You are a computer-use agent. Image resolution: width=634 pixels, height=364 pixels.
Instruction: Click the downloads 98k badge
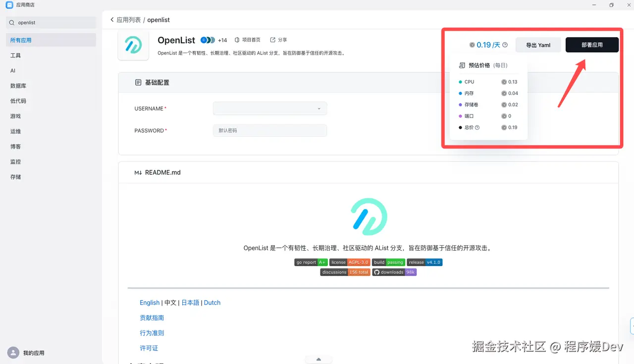[x=394, y=272]
